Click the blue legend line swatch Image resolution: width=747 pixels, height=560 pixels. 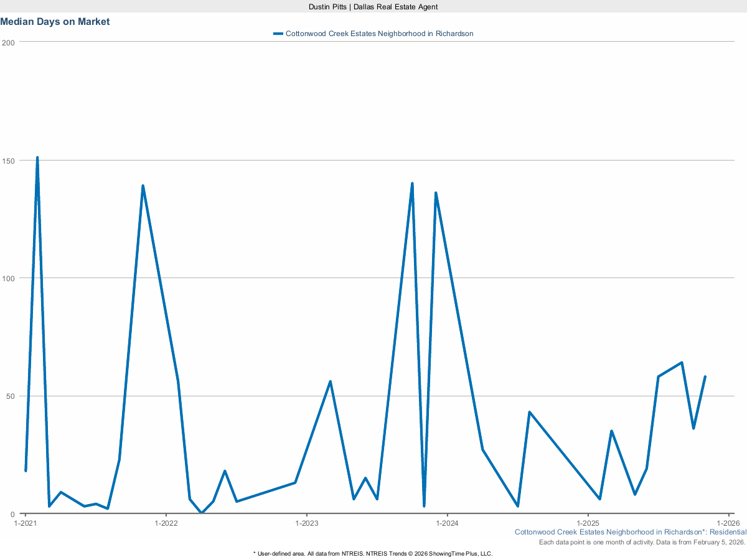coord(278,34)
